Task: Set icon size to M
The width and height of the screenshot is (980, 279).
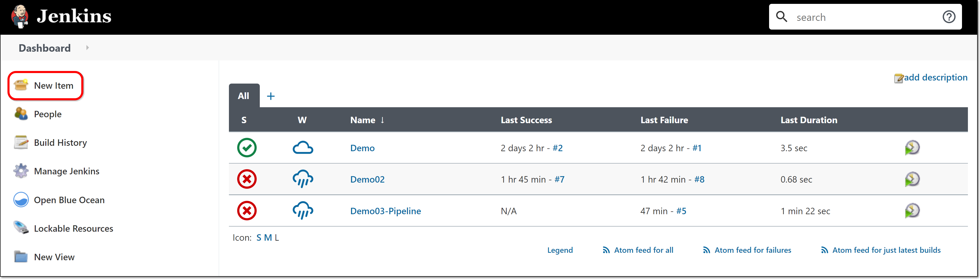Action: [268, 238]
